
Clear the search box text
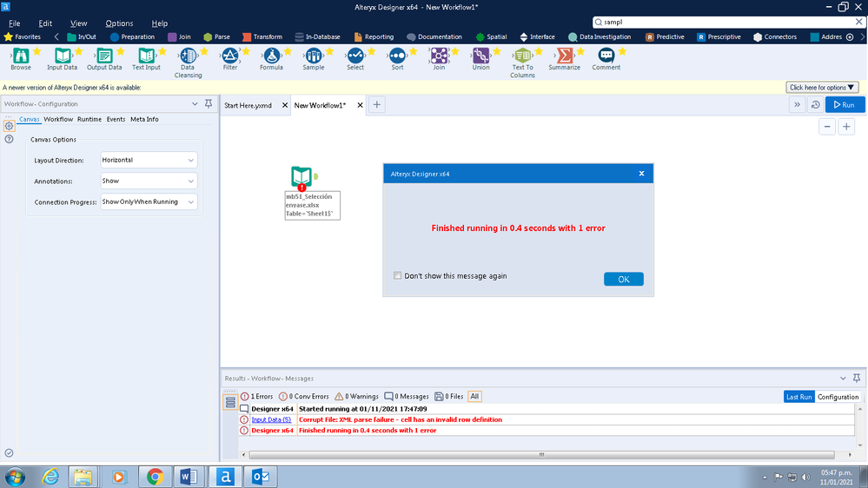click(858, 22)
